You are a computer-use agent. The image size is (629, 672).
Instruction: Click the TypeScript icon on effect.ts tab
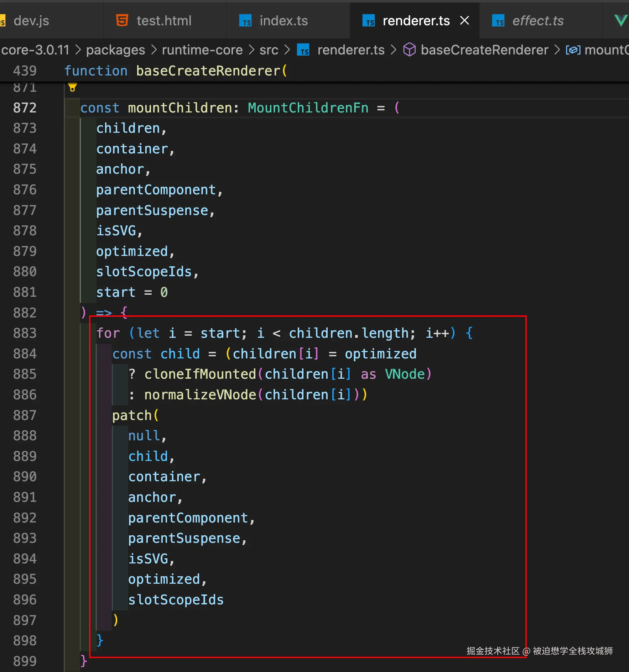click(498, 21)
